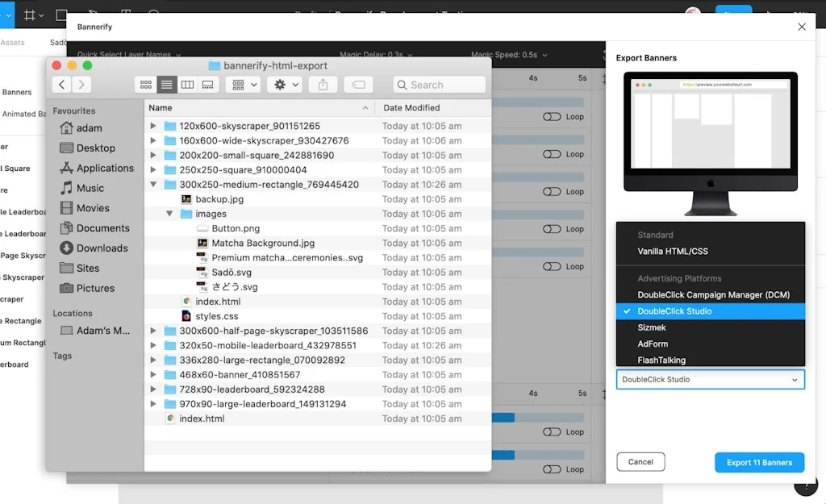Cancel the banner export
The width and height of the screenshot is (826, 504).
[x=640, y=461]
